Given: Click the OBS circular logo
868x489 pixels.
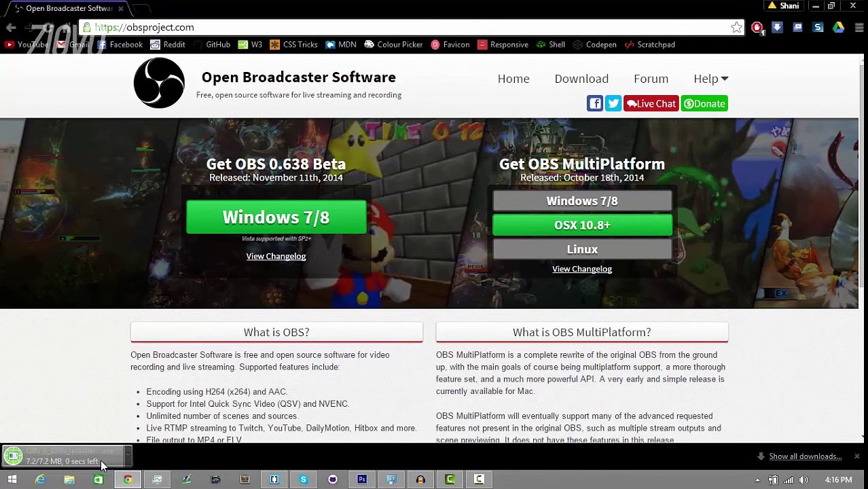Looking at the screenshot, I should pos(159,83).
